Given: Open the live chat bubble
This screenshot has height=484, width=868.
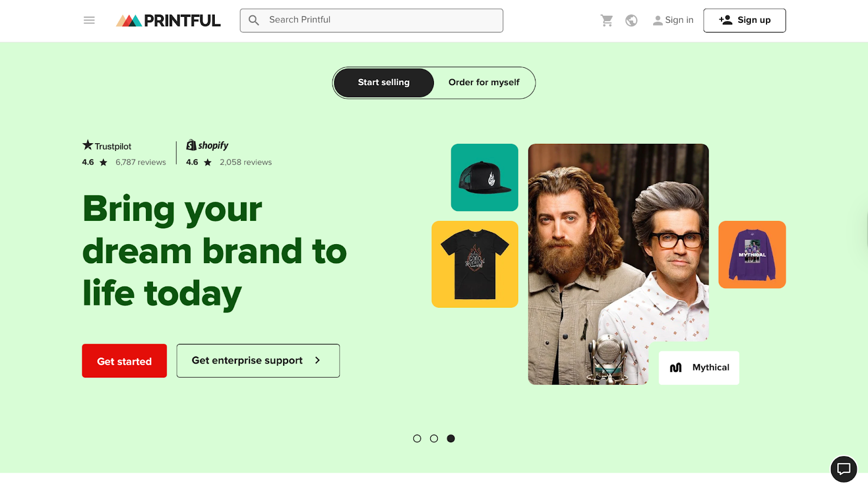Looking at the screenshot, I should [844, 469].
